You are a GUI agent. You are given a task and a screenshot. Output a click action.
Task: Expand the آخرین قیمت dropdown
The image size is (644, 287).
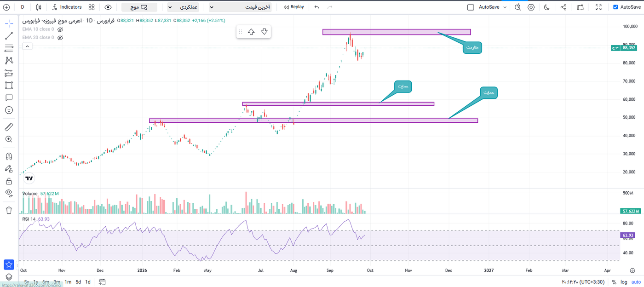(240, 7)
